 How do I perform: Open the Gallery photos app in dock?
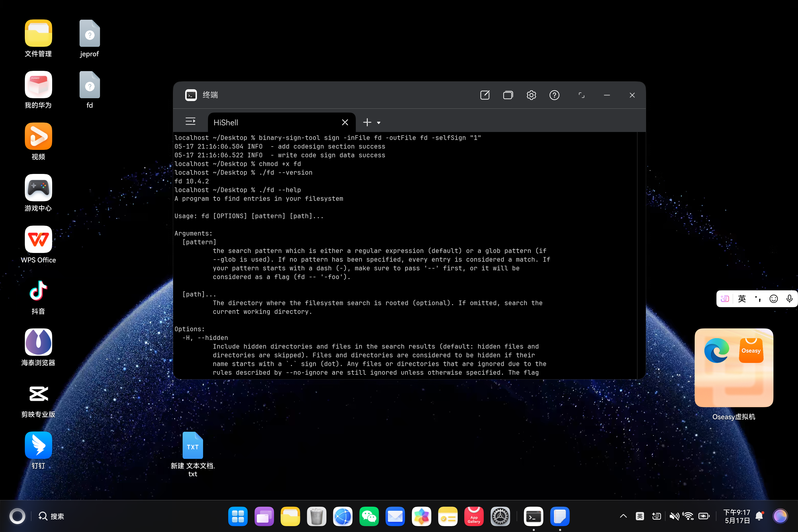(422, 516)
